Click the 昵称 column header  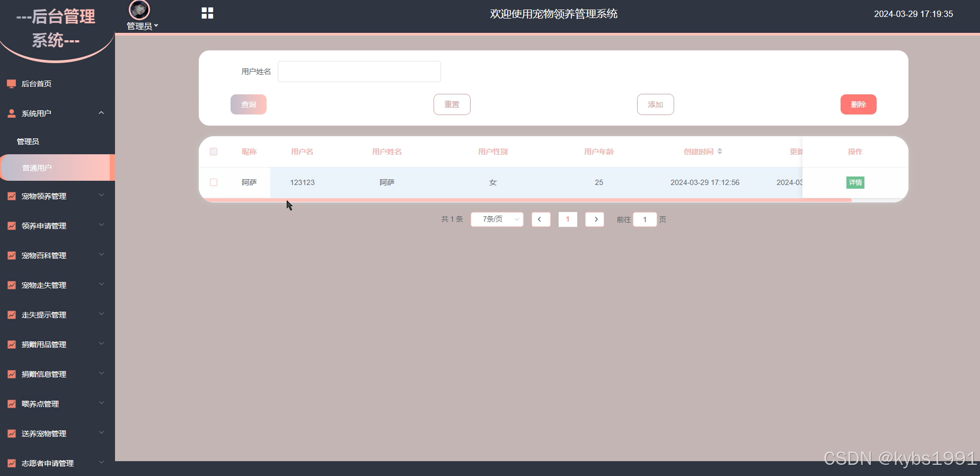coord(249,152)
